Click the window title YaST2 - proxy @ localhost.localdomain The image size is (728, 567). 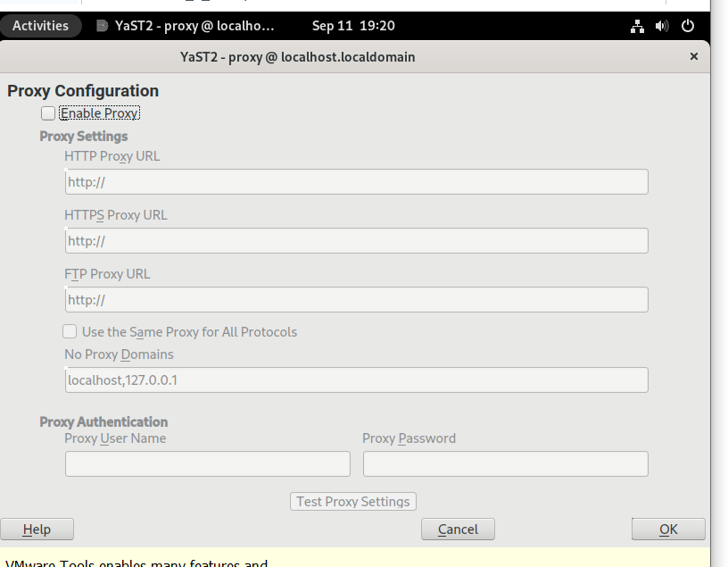298,57
